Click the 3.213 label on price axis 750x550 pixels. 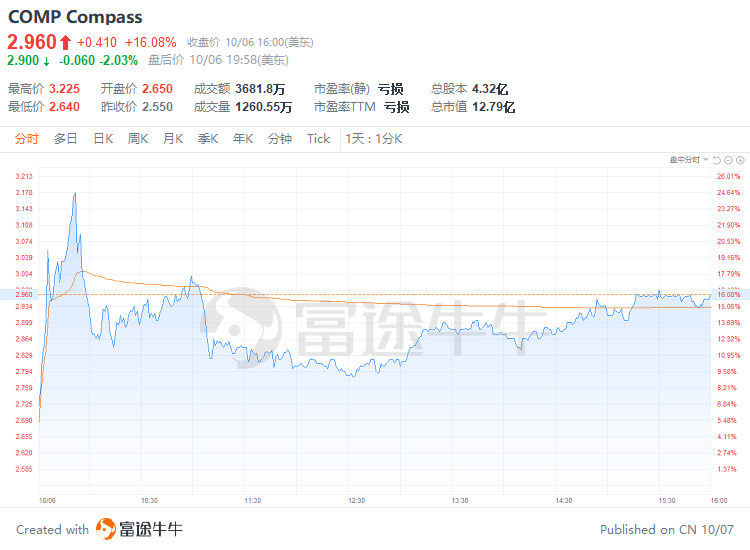coord(24,176)
